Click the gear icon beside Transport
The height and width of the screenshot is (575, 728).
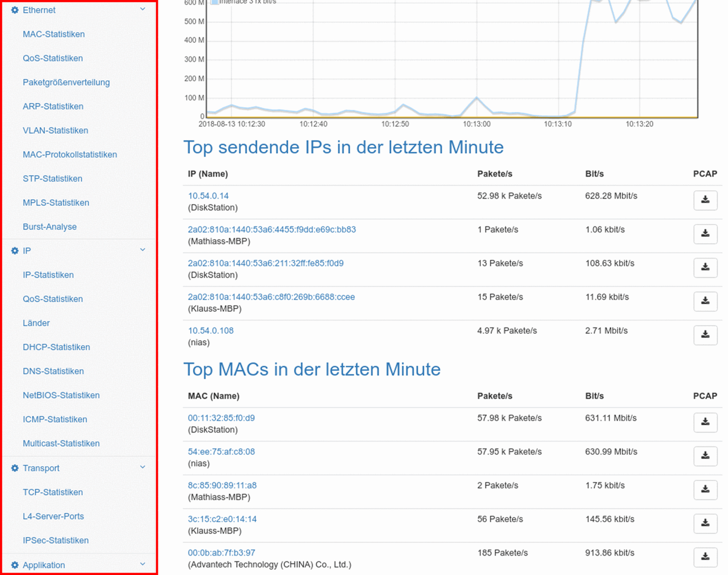15,468
